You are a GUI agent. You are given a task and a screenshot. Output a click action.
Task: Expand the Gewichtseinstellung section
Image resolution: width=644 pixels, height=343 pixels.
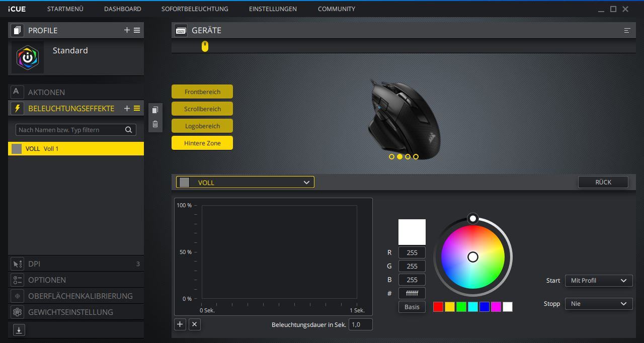(x=76, y=312)
